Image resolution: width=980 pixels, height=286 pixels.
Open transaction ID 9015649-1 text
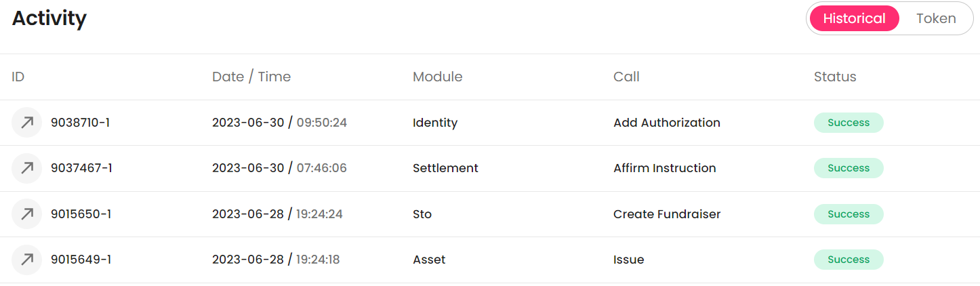click(x=81, y=260)
